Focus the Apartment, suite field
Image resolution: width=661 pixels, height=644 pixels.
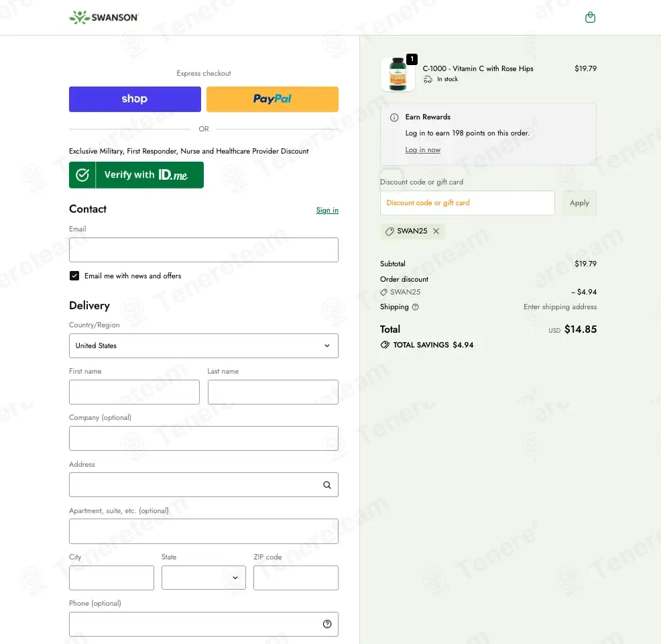204,531
